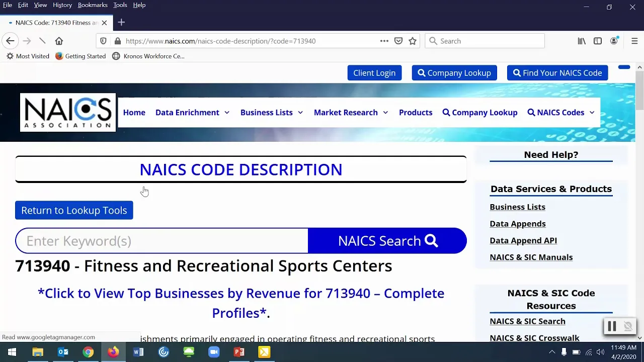Click Return to Lookup Tools button
The image size is (644, 362).
[74, 210]
